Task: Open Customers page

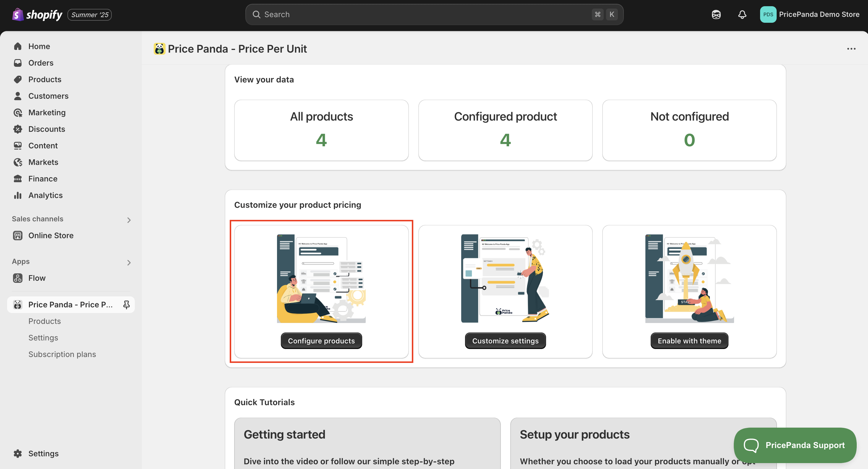Action: (x=48, y=96)
